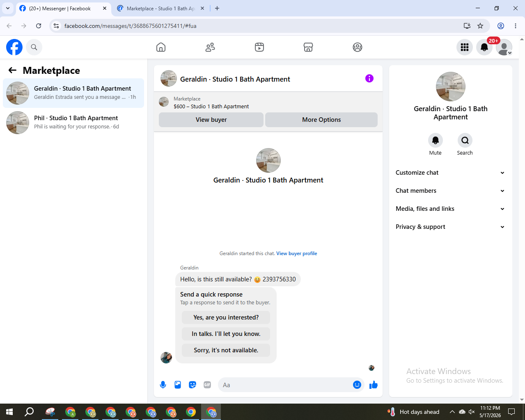
Task: Click the View buyer button
Action: (211, 120)
